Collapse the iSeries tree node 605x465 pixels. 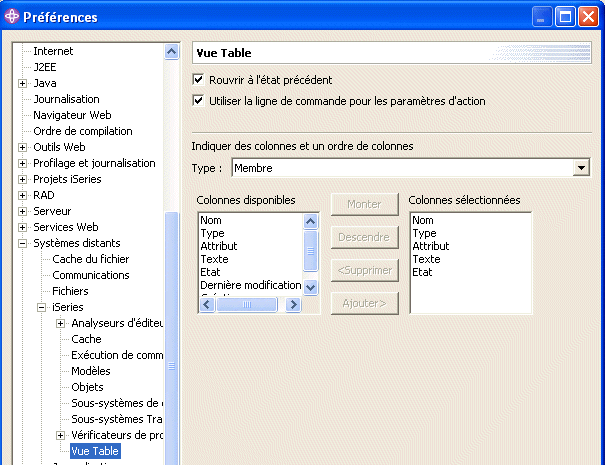tap(41, 308)
